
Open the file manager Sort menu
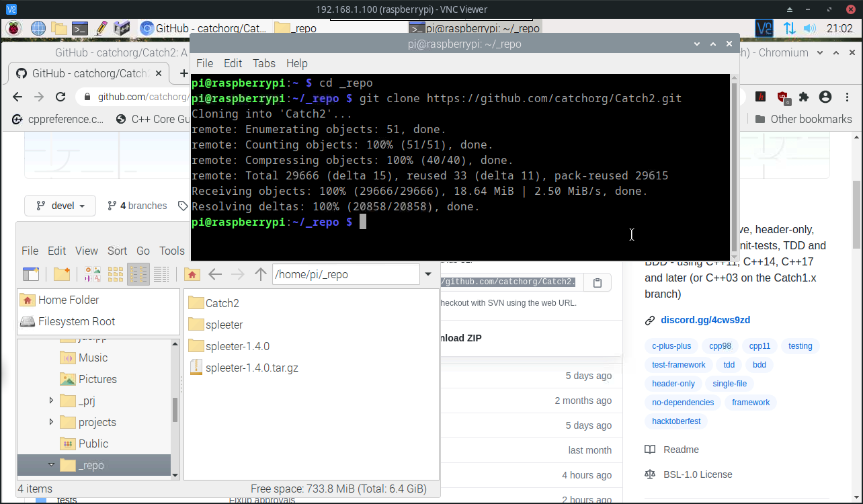(x=117, y=251)
